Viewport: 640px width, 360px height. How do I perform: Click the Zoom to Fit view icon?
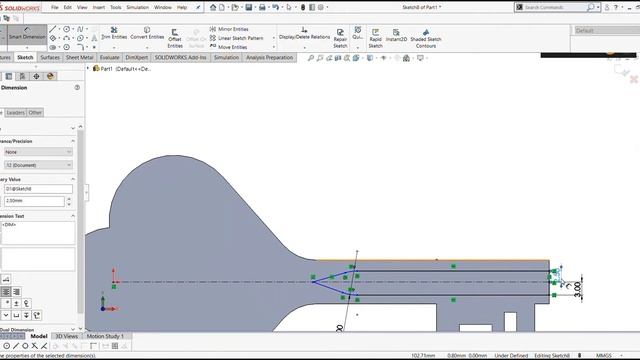(x=311, y=58)
